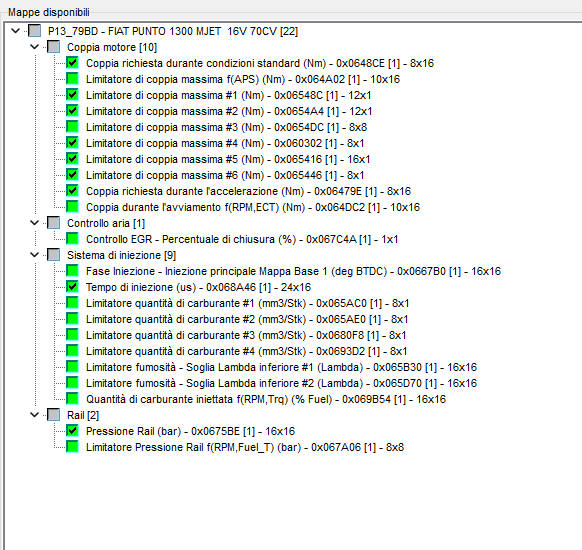Toggle Limitatore di coppia massima #3 checkbox
Image resolution: width=582 pixels, height=550 pixels.
pos(72,127)
